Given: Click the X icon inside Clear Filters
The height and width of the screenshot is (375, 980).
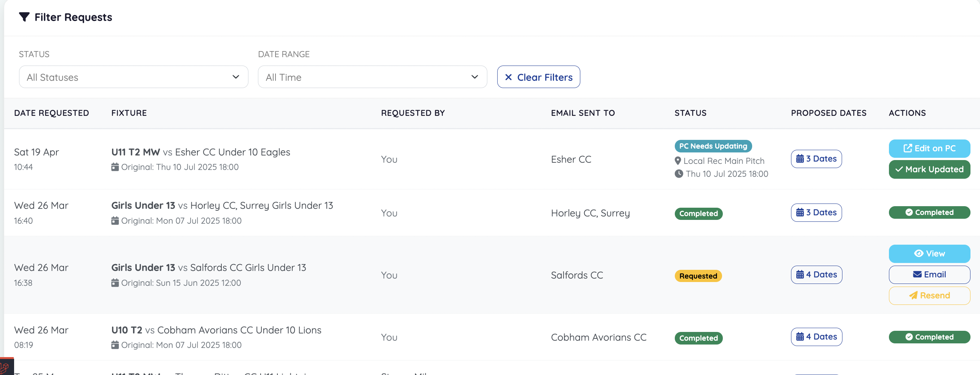Looking at the screenshot, I should click(509, 77).
